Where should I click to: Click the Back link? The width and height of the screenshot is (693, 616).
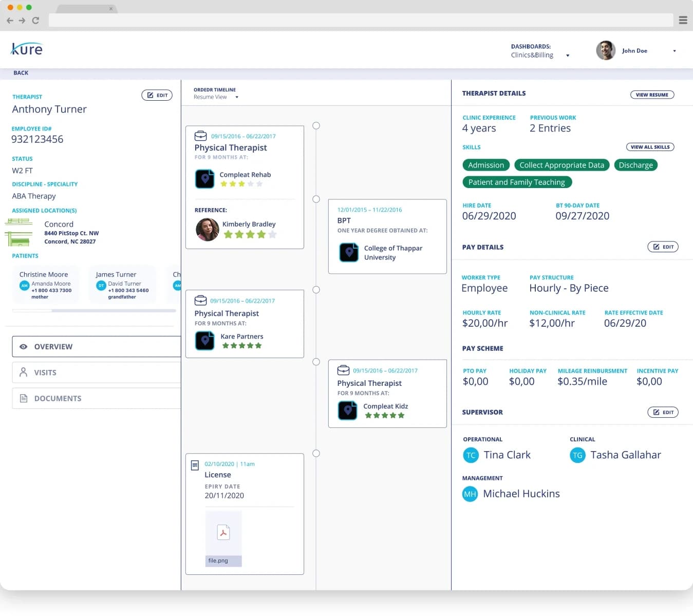click(x=21, y=73)
